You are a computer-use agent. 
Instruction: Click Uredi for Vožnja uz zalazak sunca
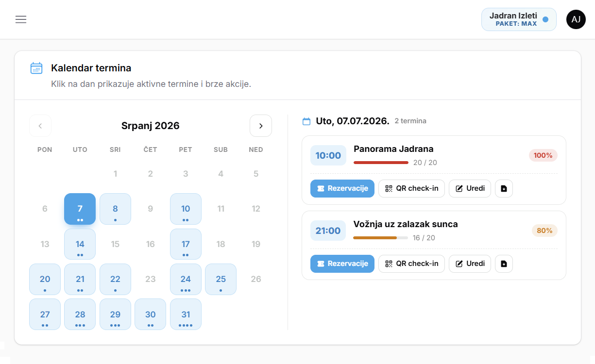[470, 264]
